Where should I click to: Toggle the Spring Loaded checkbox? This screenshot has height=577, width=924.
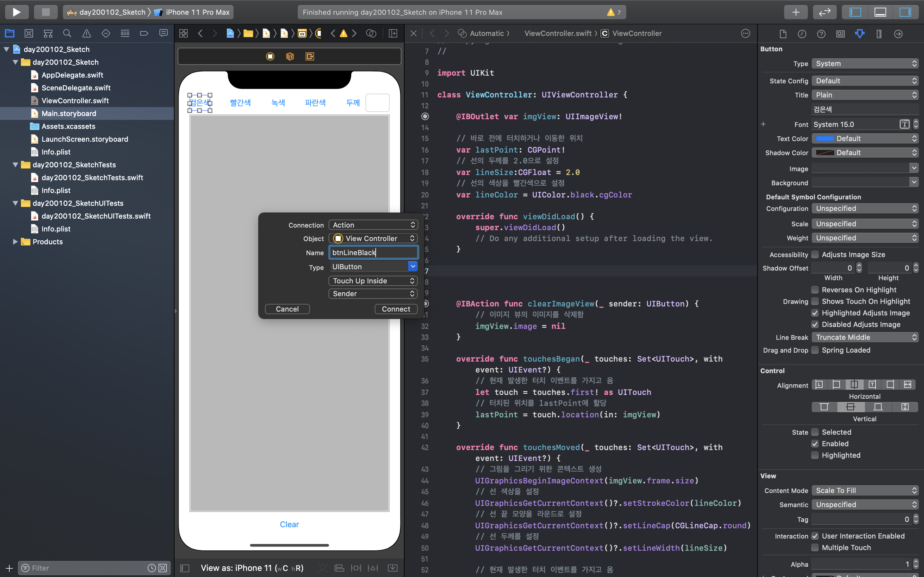click(x=815, y=350)
